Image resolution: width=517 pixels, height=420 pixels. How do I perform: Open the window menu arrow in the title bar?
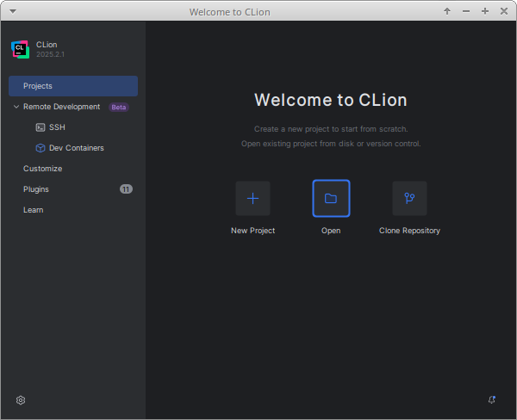(x=13, y=11)
